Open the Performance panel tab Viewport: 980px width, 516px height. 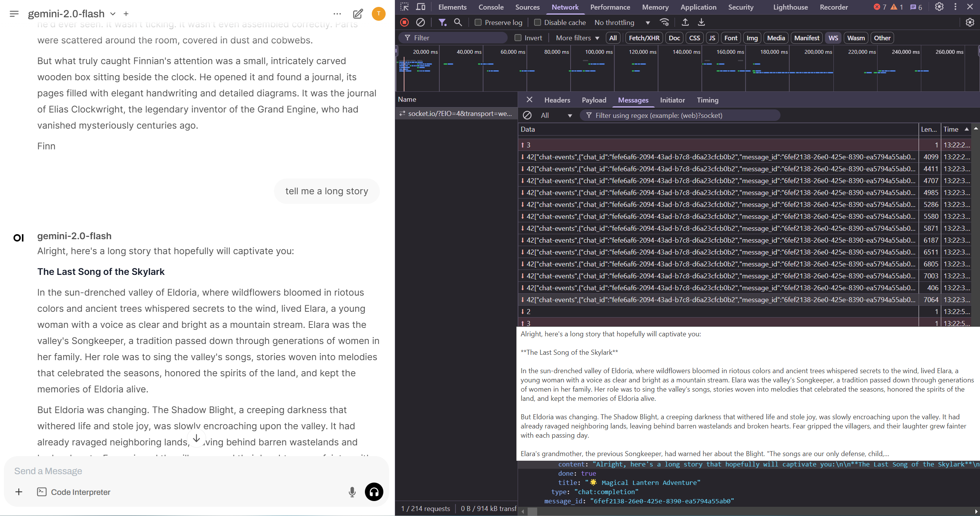610,7
